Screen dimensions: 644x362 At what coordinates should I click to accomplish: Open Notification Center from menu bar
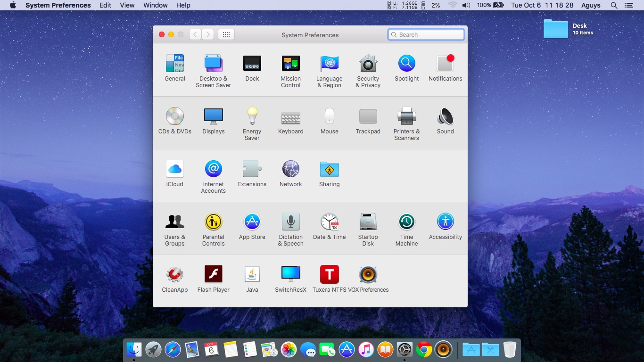[628, 5]
